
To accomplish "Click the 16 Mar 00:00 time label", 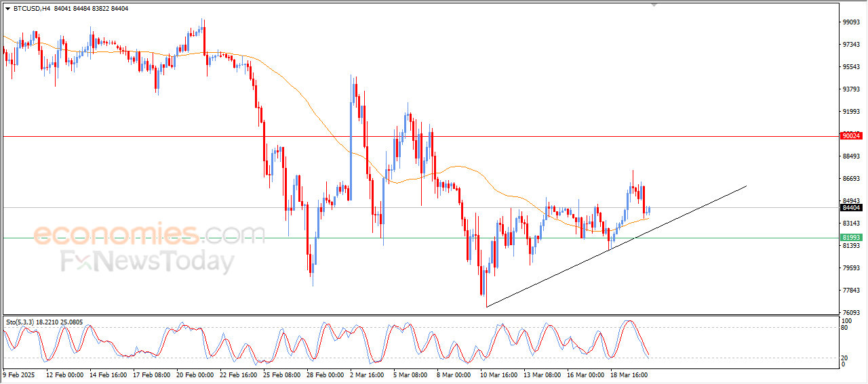I will click(587, 374).
